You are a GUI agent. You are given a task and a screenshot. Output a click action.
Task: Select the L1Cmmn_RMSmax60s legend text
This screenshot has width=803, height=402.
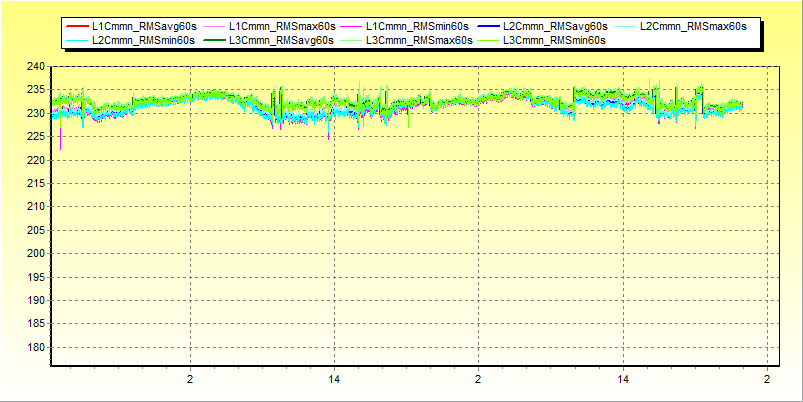pyautogui.click(x=281, y=24)
